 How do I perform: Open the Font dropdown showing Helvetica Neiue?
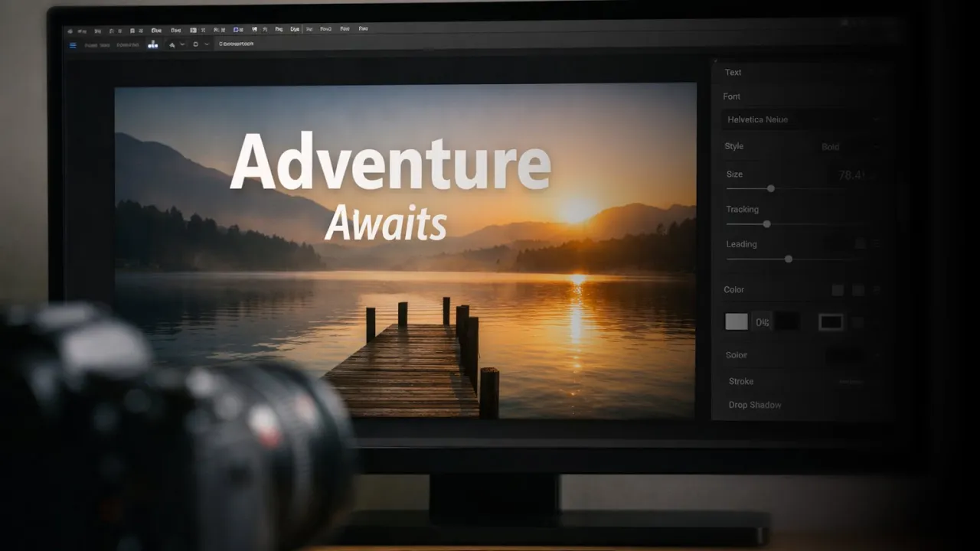tap(802, 119)
